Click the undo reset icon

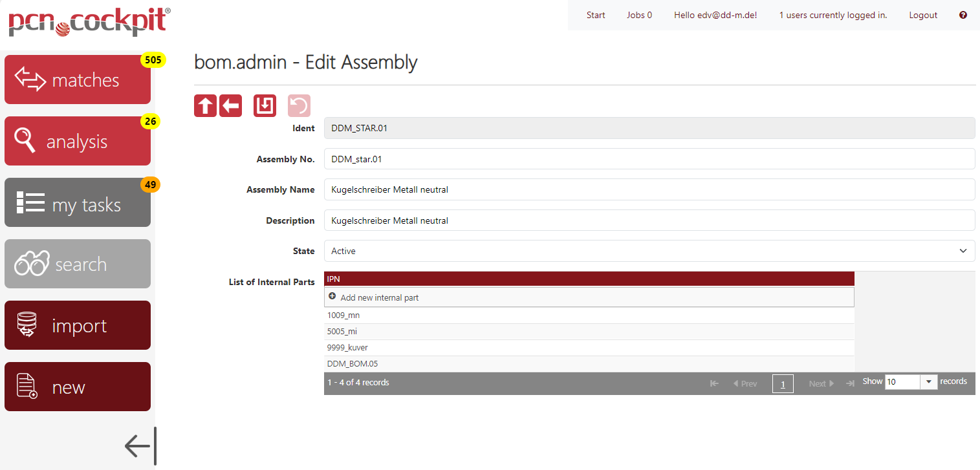(x=299, y=106)
